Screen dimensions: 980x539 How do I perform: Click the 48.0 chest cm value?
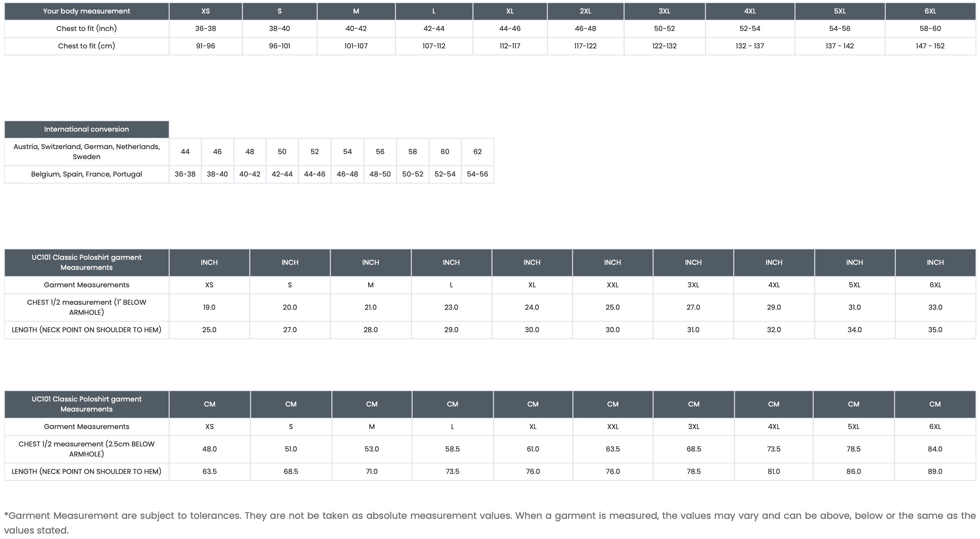pyautogui.click(x=210, y=449)
